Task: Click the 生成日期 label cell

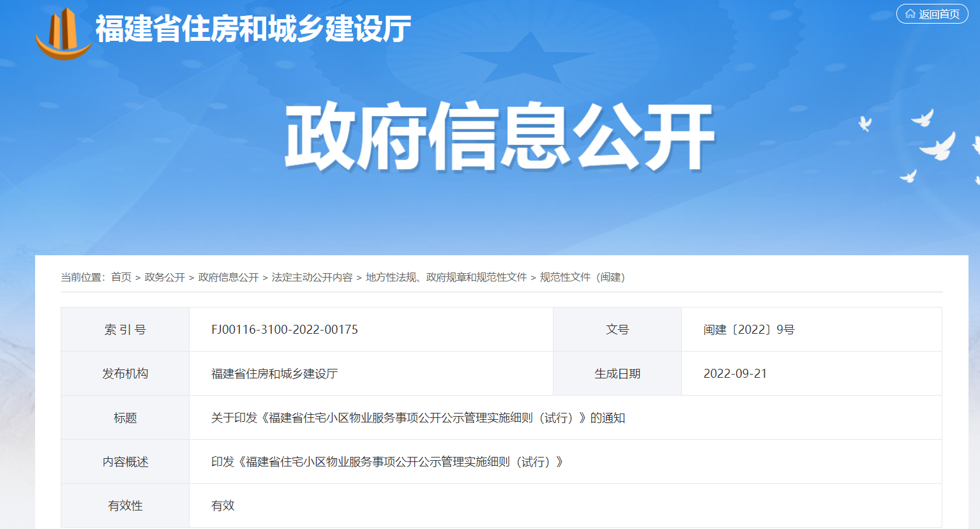Action: tap(617, 374)
